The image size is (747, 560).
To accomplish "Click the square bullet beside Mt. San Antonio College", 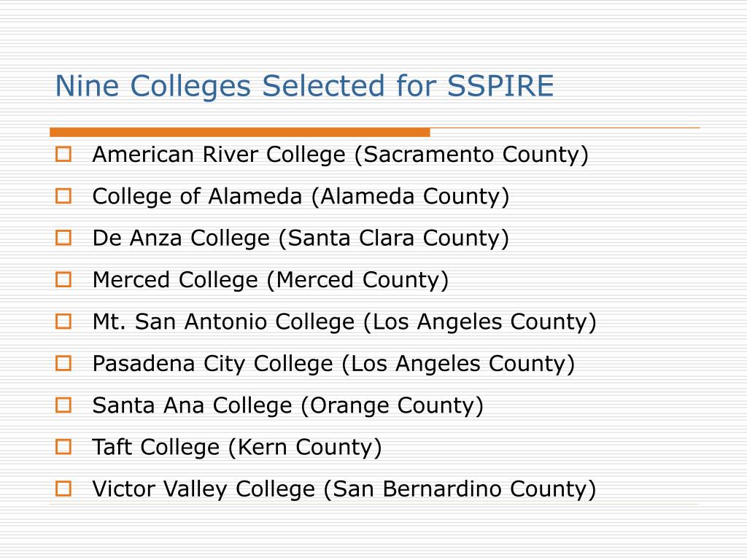I will click(x=63, y=322).
